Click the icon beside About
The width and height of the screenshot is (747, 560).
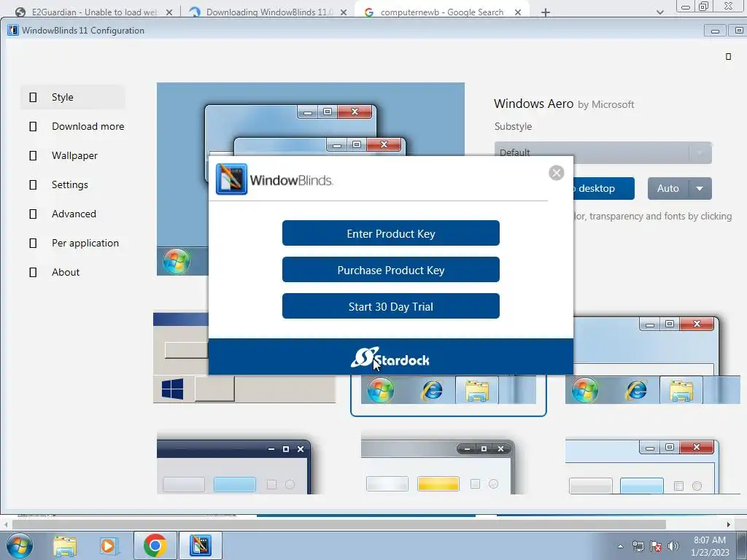point(33,273)
